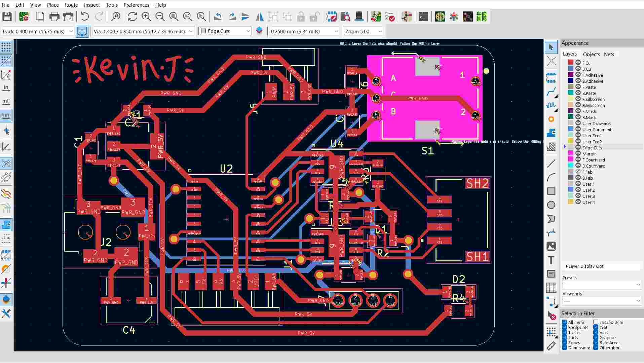This screenshot has height=363, width=644.
Task: Open the scripting console
Action: (x=423, y=16)
